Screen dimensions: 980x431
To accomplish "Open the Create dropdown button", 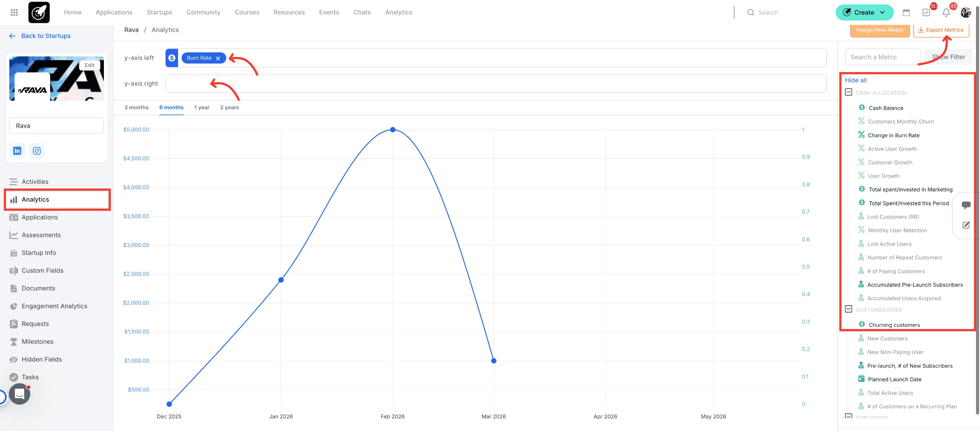I will point(864,13).
